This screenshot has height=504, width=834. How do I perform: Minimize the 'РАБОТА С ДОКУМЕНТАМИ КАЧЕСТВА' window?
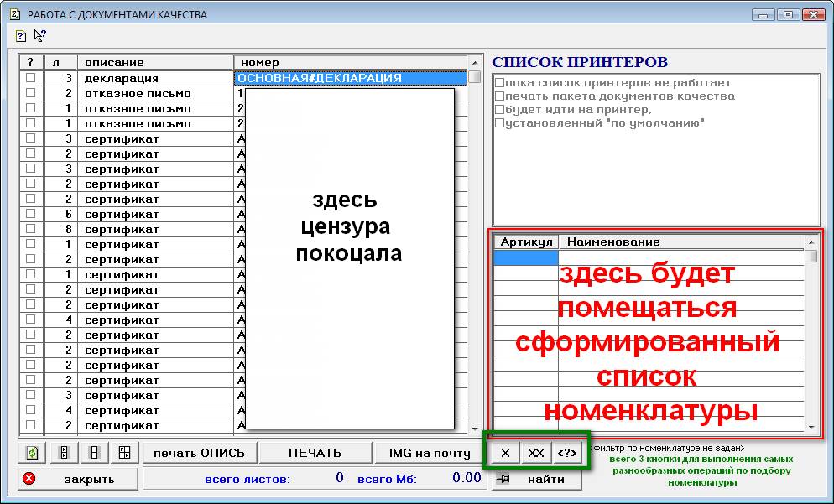764,15
